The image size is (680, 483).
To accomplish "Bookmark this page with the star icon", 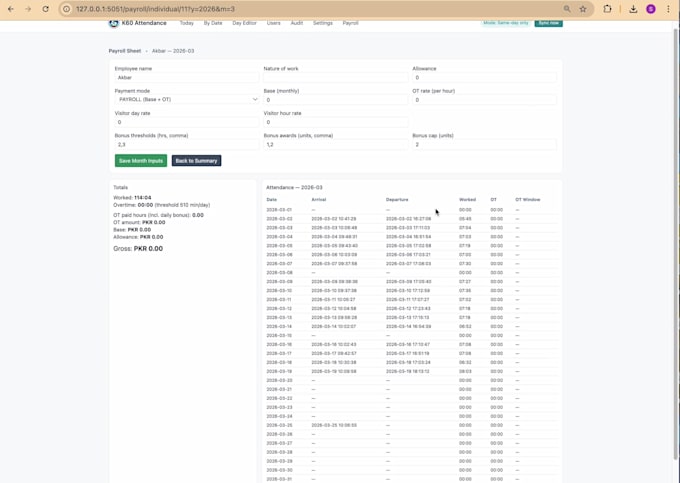I will coord(583,9).
